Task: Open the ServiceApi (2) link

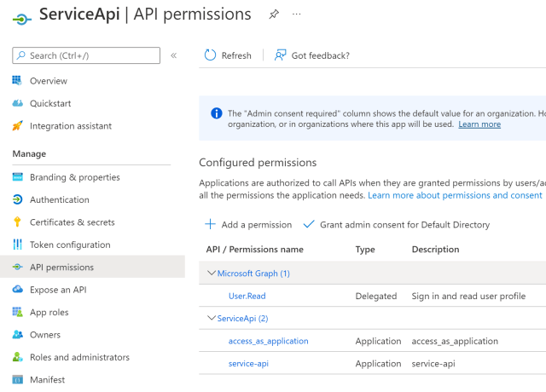Action: point(242,319)
